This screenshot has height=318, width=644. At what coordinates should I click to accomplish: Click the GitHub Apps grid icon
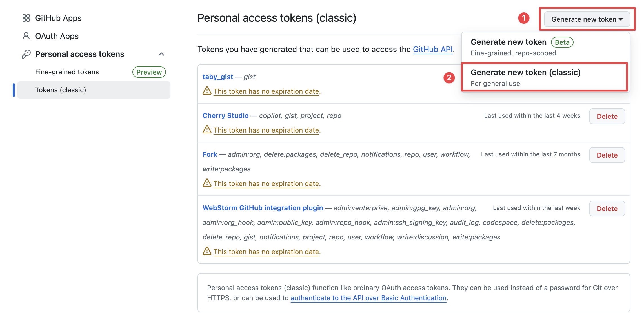(26, 18)
